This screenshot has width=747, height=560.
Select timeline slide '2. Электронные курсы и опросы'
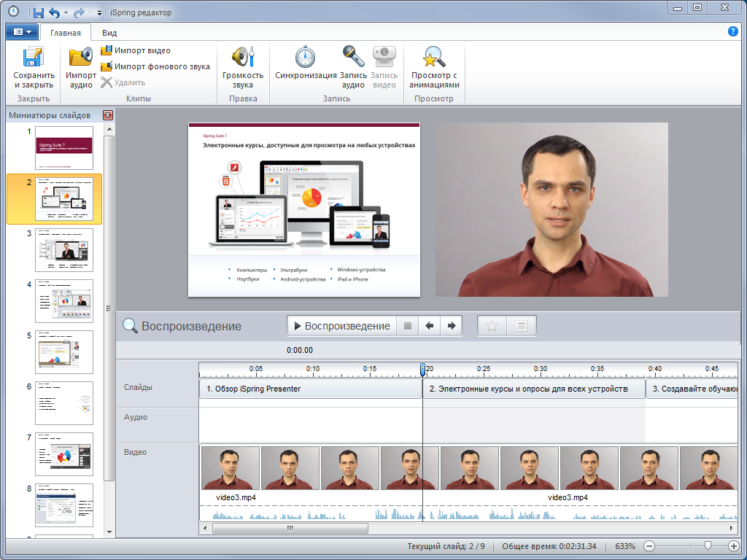coord(534,389)
